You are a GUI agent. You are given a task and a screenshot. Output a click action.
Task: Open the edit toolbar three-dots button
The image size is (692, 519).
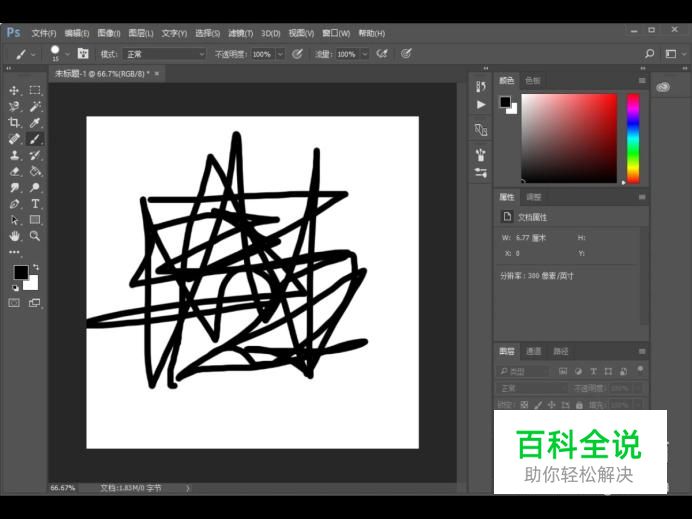14,252
